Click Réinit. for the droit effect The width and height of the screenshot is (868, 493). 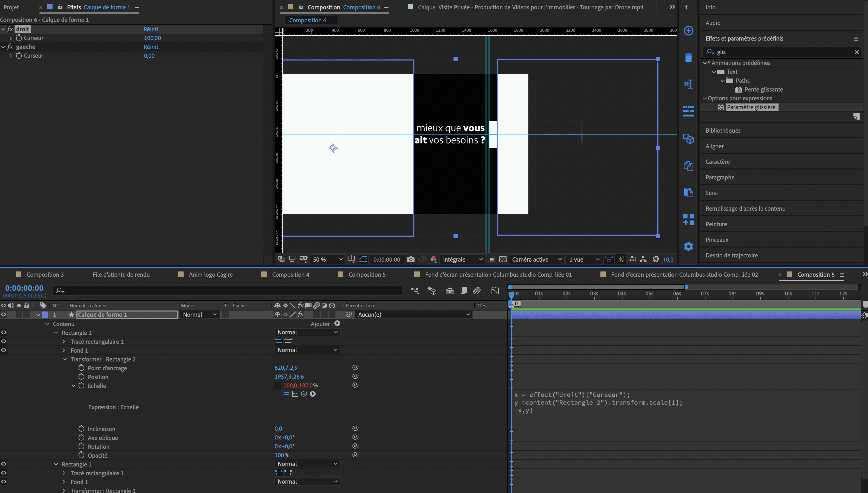tap(151, 29)
